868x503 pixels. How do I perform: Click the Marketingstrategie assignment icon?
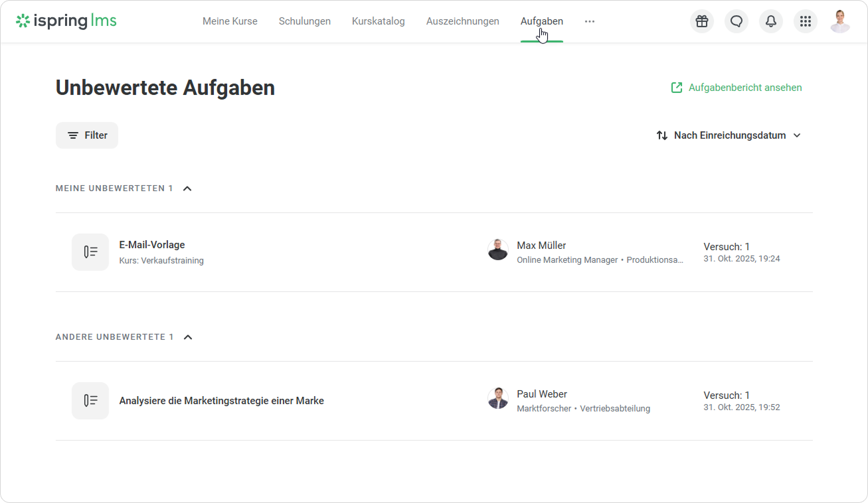[90, 401]
